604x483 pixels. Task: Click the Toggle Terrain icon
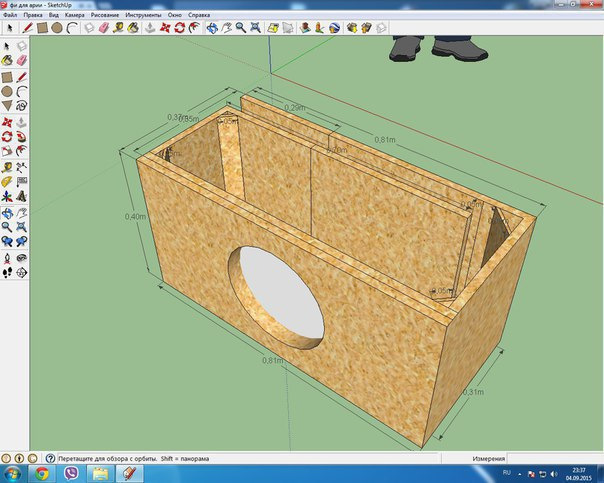click(x=288, y=28)
